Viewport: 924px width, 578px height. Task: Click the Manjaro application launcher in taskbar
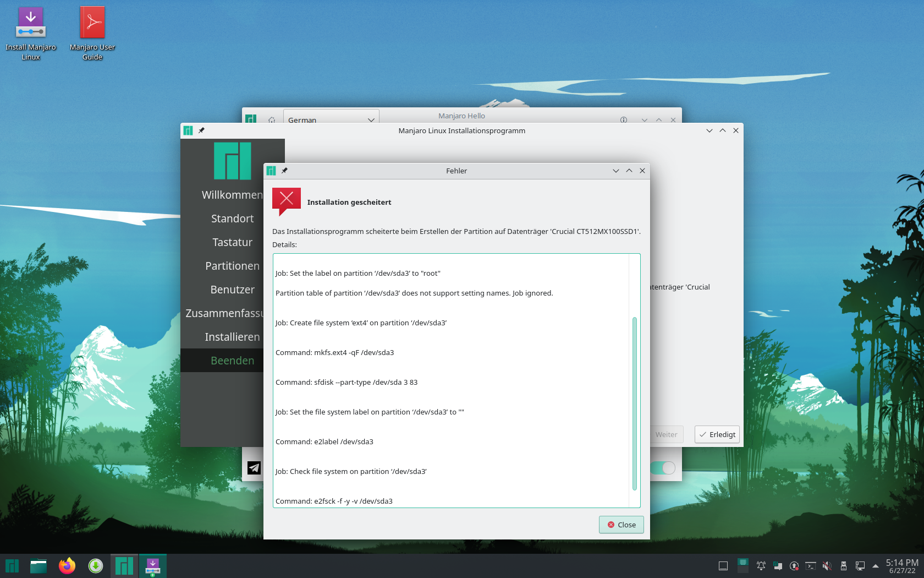click(12, 566)
